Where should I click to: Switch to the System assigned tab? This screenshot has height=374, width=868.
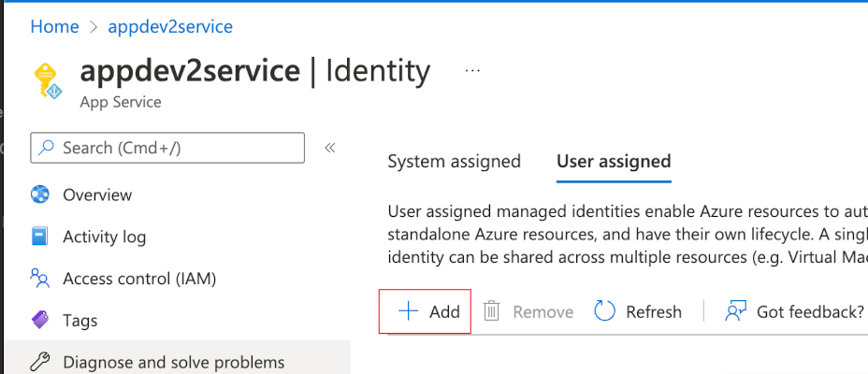(454, 161)
